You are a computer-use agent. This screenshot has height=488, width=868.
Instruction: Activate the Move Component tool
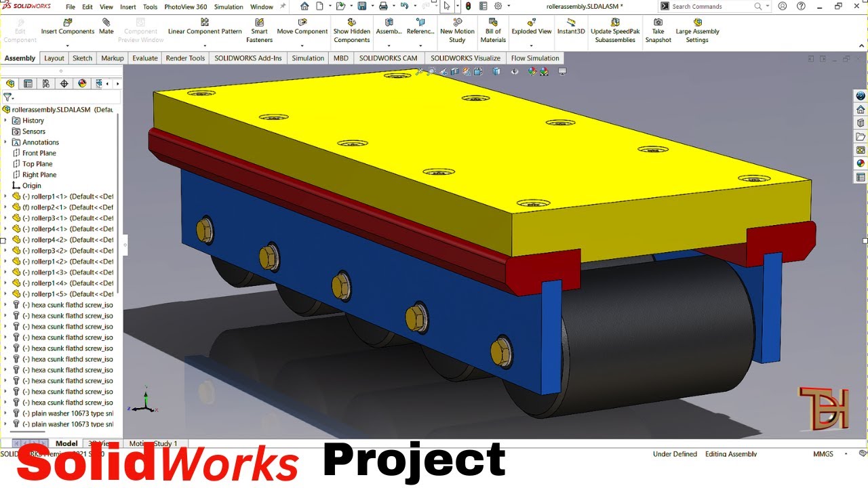pos(302,27)
